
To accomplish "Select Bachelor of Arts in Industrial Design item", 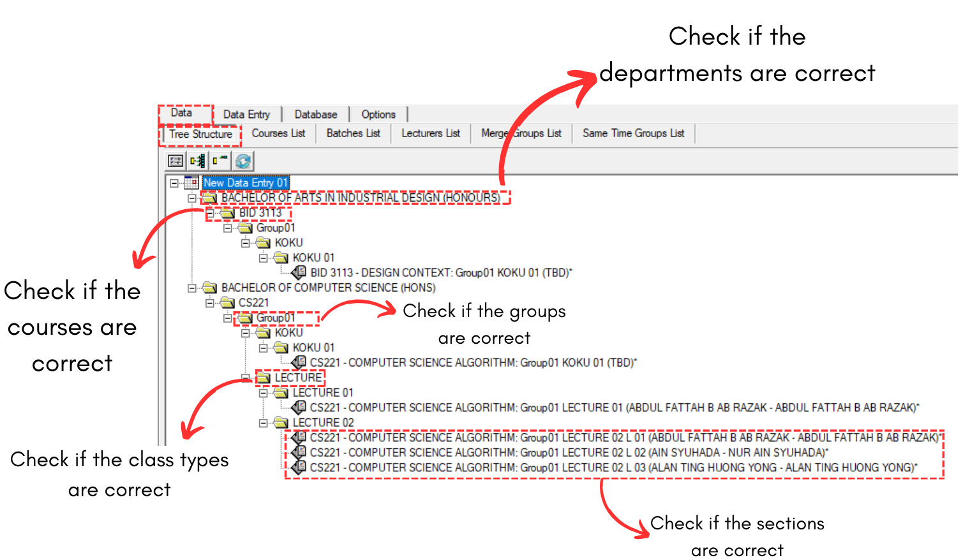I will click(x=361, y=198).
